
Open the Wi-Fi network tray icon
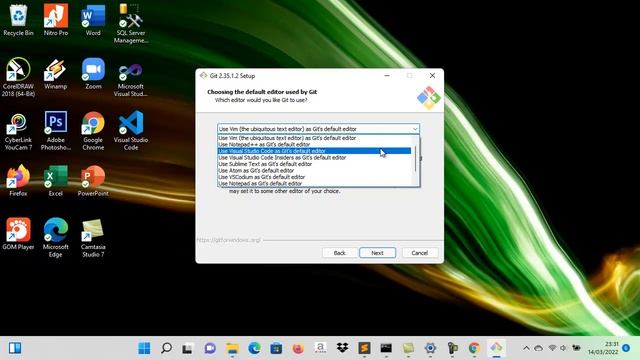point(552,348)
